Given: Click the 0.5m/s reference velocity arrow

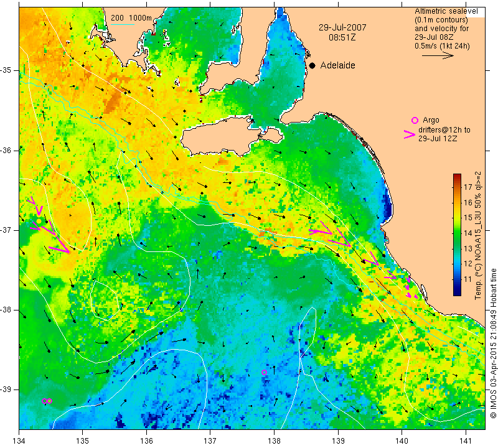Looking at the screenshot, I should coord(438,55).
